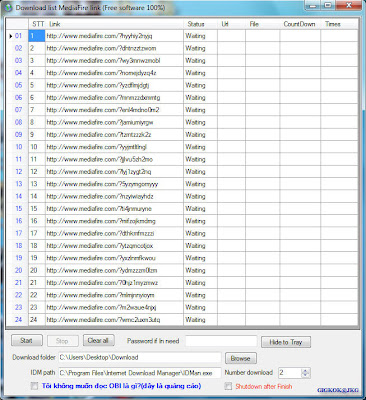The image size is (366, 400).
Task: Select row header 05
Action: coord(17,85)
